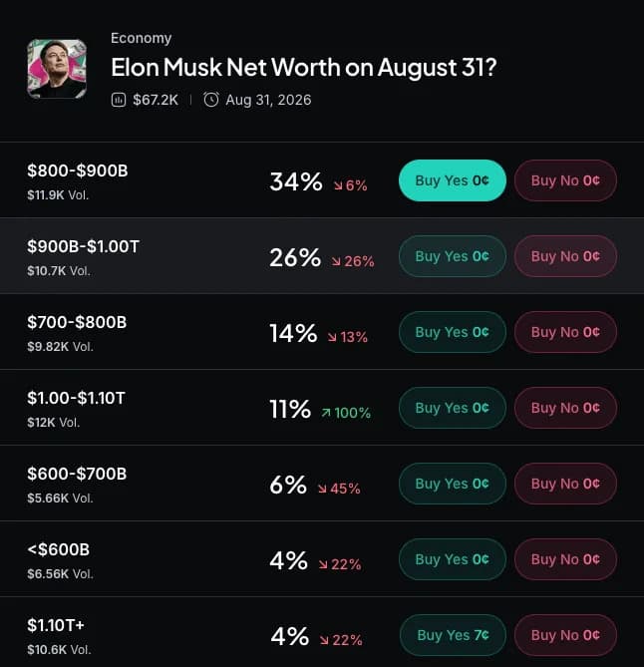Buy No on the $1.10T+ outcome
The image size is (644, 667).
coord(565,635)
